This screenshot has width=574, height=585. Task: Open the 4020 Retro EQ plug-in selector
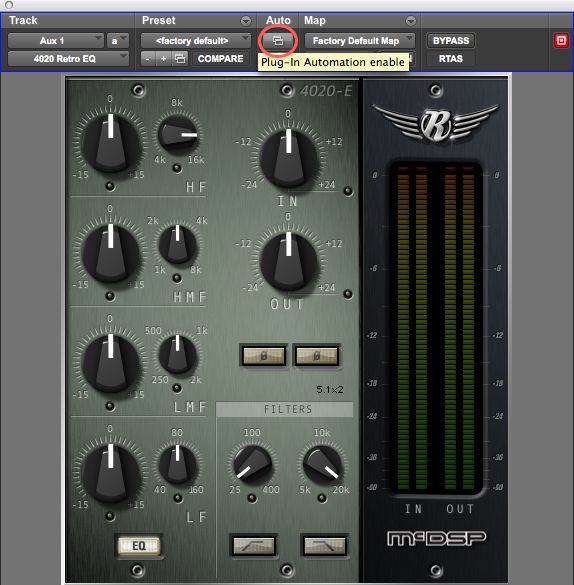[x=68, y=59]
